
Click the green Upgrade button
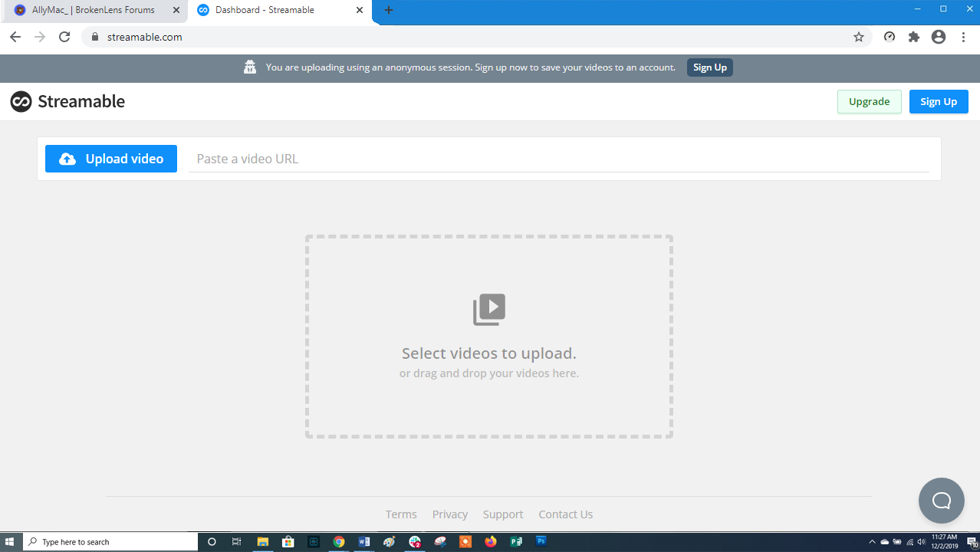[x=870, y=101]
